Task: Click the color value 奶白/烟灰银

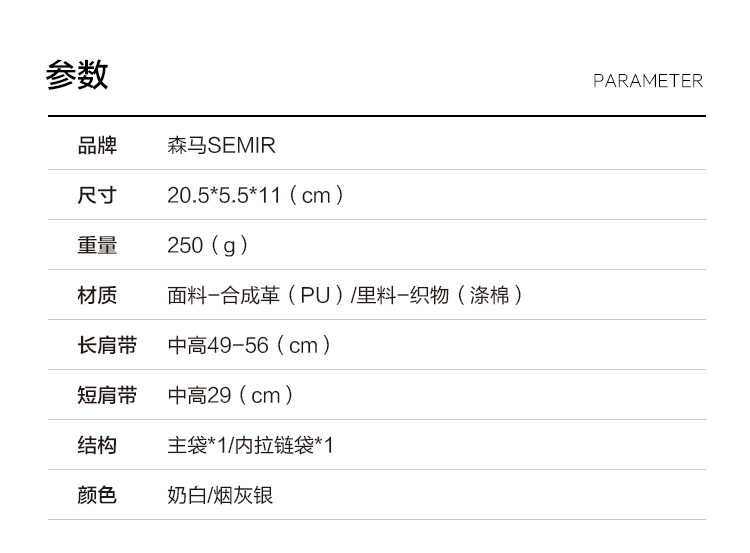Action: [x=220, y=495]
